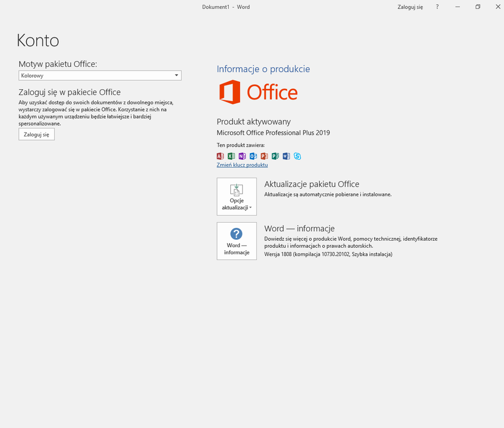Image resolution: width=504 pixels, height=428 pixels.
Task: Click the Zmień klucz produktu link
Action: (x=242, y=165)
